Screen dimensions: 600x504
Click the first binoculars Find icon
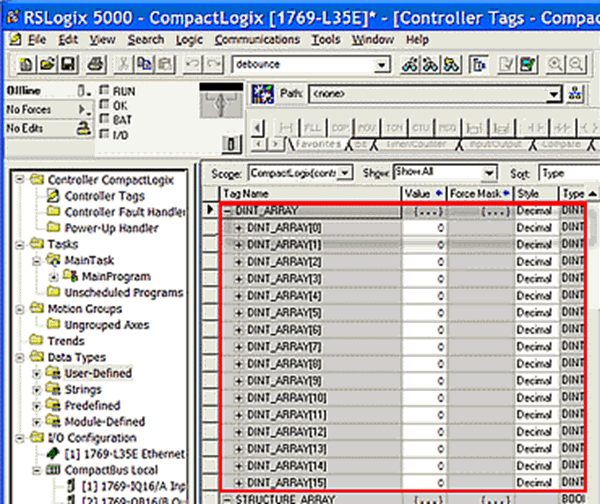click(410, 64)
